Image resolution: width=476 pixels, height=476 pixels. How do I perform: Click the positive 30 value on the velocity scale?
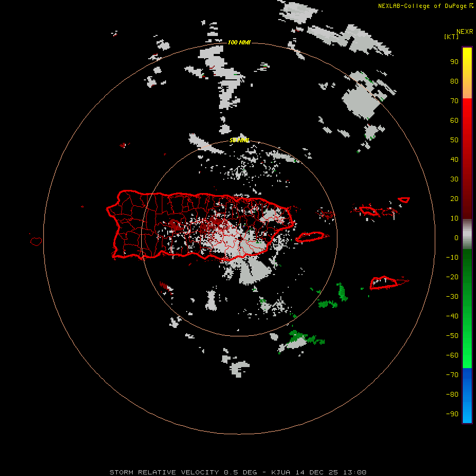click(454, 179)
